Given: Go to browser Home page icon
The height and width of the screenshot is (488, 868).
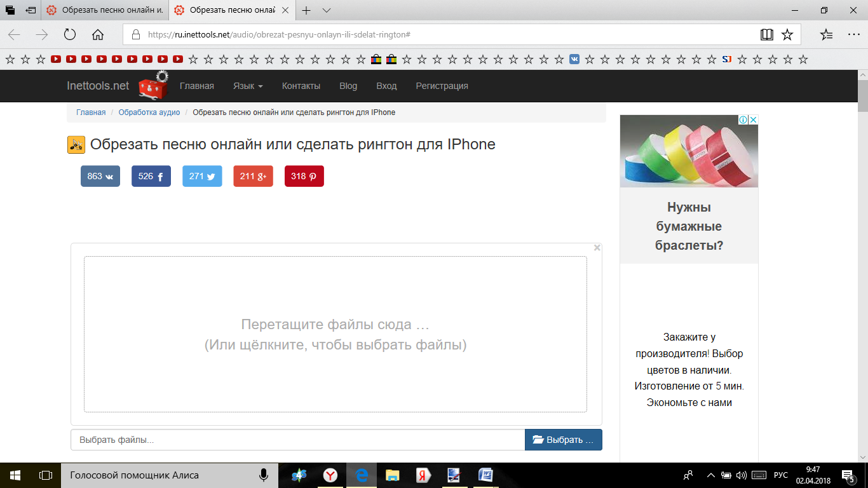Looking at the screenshot, I should [x=98, y=35].
